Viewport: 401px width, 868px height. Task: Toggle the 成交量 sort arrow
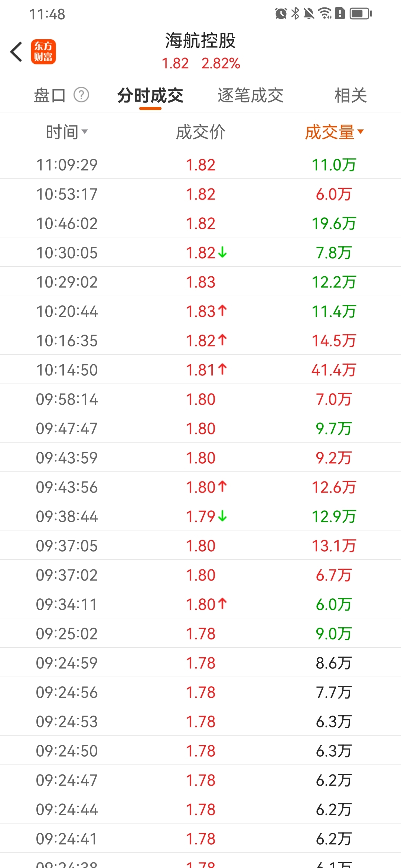click(361, 131)
